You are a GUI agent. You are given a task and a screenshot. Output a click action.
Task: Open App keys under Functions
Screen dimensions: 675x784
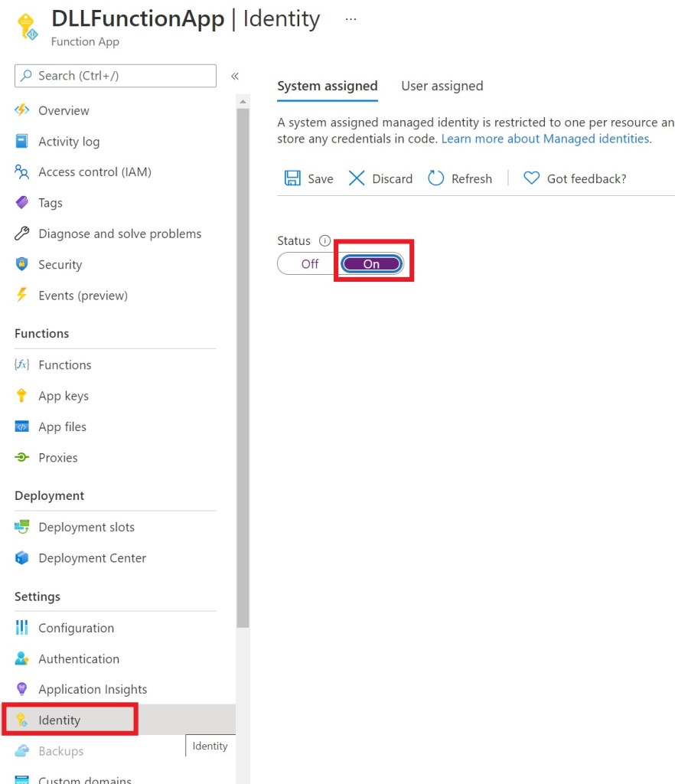pyautogui.click(x=63, y=396)
